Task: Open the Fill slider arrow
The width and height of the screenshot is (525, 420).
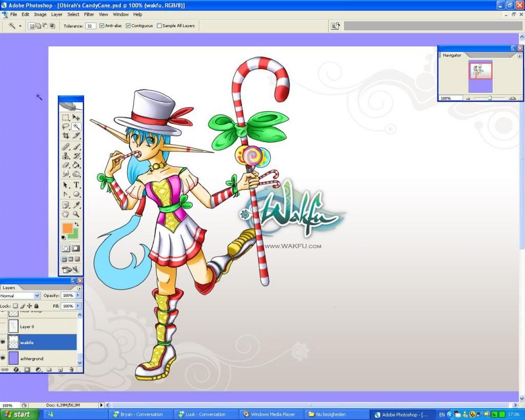Action: click(x=78, y=306)
